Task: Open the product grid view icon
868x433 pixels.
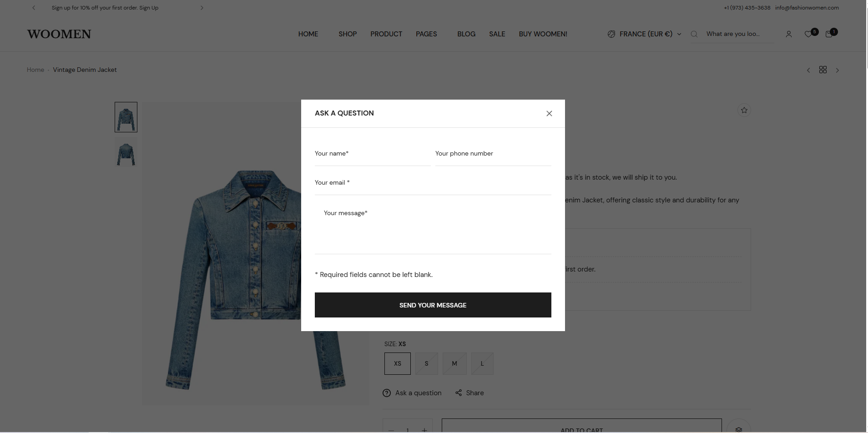Action: pos(823,70)
